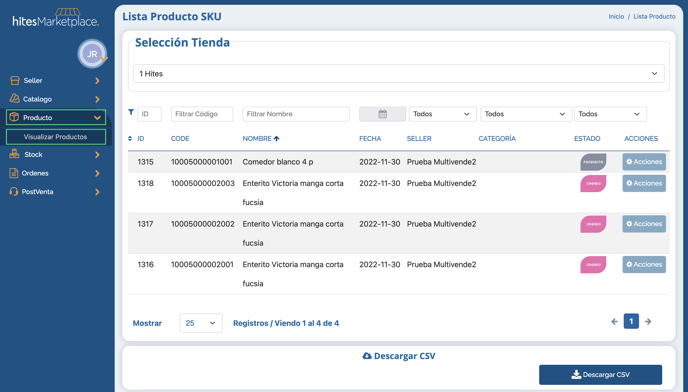Click Acciones button for product 1316
The width and height of the screenshot is (688, 392).
[644, 264]
